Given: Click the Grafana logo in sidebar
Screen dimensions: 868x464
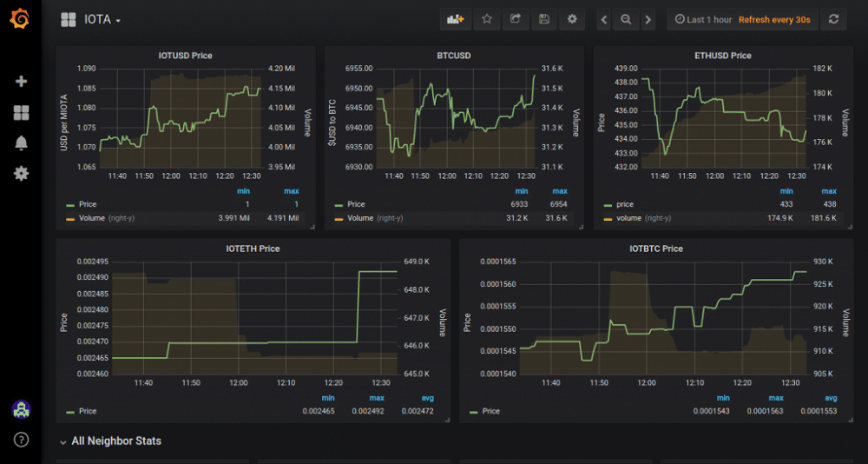Looking at the screenshot, I should click(21, 18).
